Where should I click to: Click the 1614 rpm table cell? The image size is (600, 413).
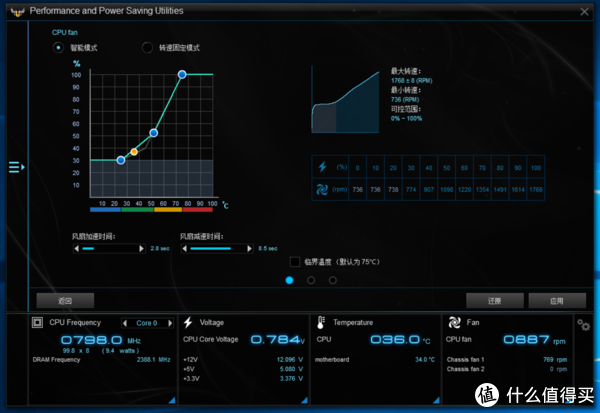(x=518, y=189)
